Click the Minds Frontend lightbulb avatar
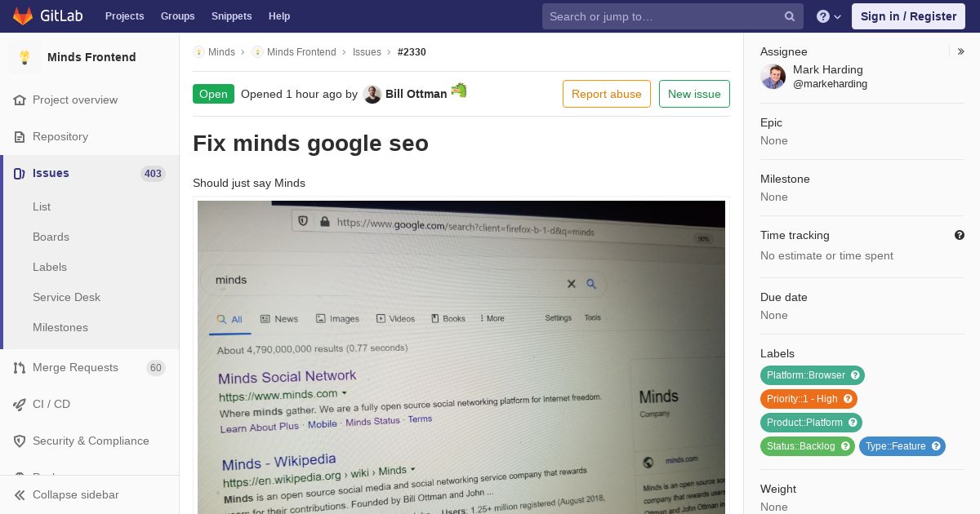 24,57
